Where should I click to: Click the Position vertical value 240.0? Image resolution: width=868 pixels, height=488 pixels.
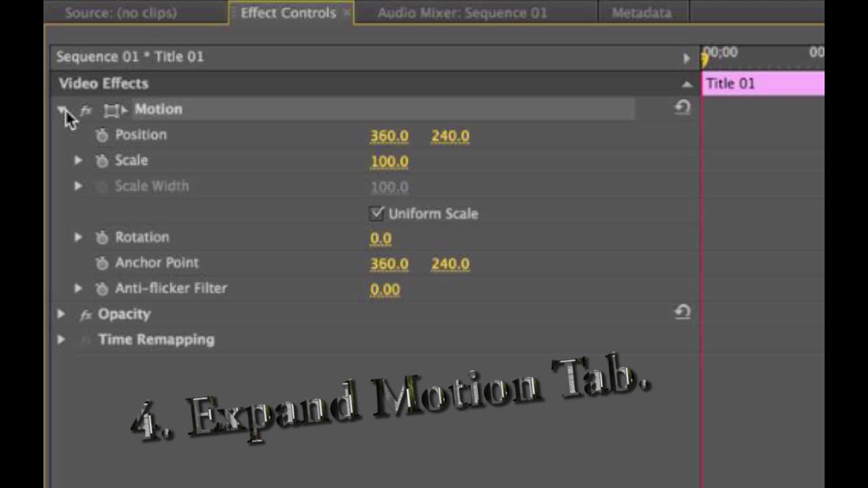tap(450, 136)
